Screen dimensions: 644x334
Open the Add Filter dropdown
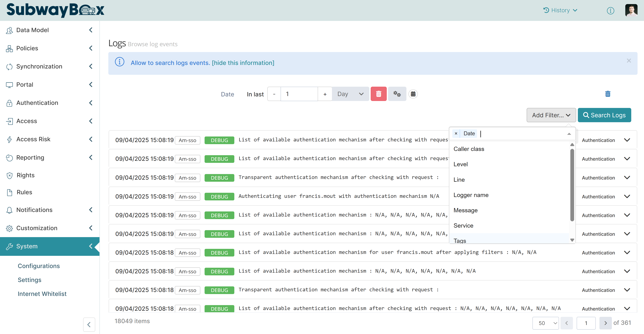[551, 115]
